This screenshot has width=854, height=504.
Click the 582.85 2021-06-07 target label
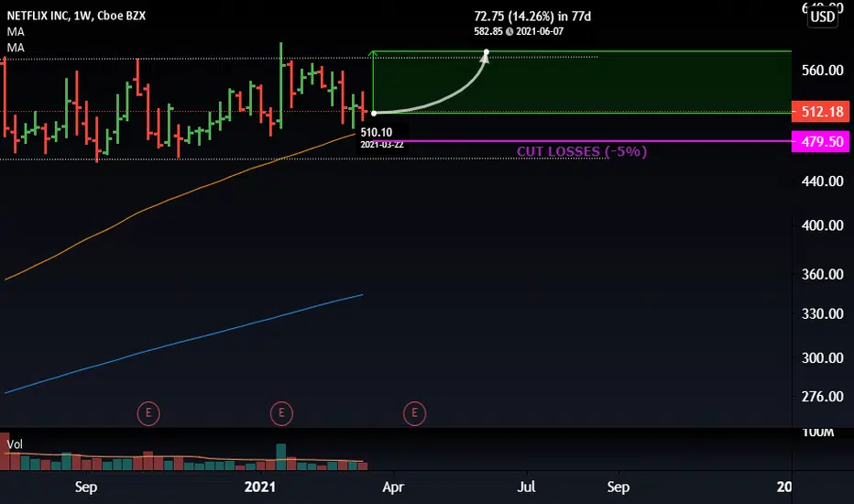click(x=519, y=31)
